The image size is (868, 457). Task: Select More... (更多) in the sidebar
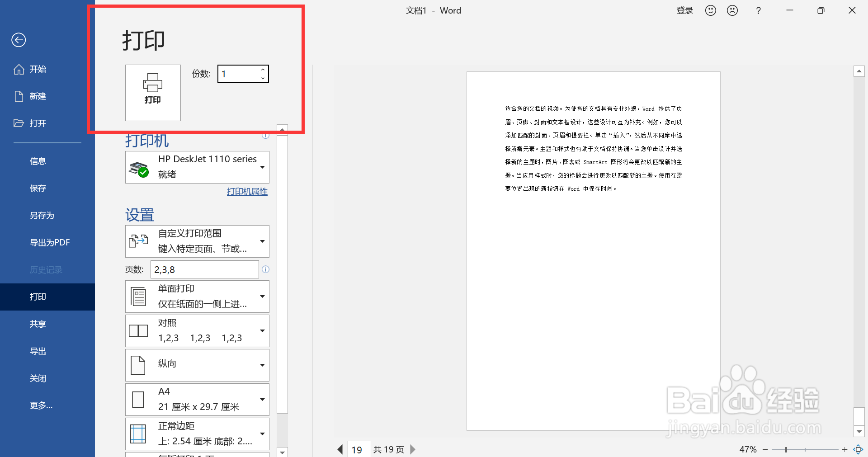[47, 405]
